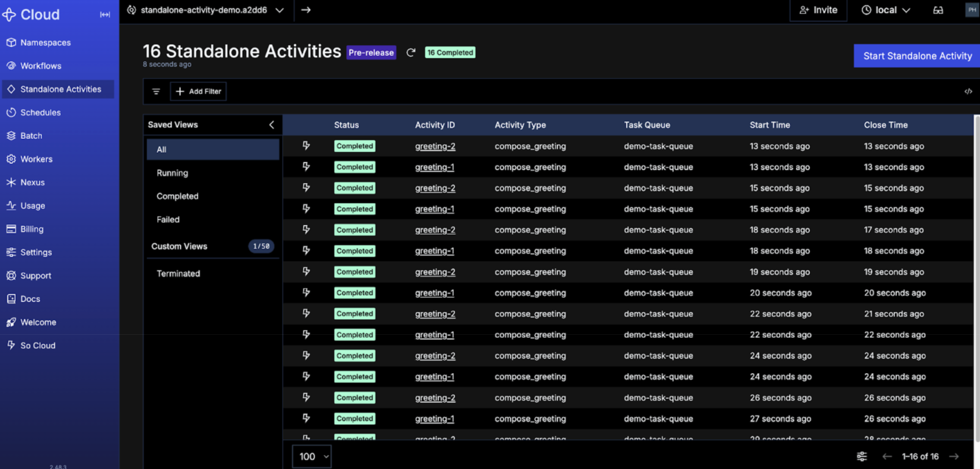
Task: Click the Billing card icon
Action: [x=11, y=229]
